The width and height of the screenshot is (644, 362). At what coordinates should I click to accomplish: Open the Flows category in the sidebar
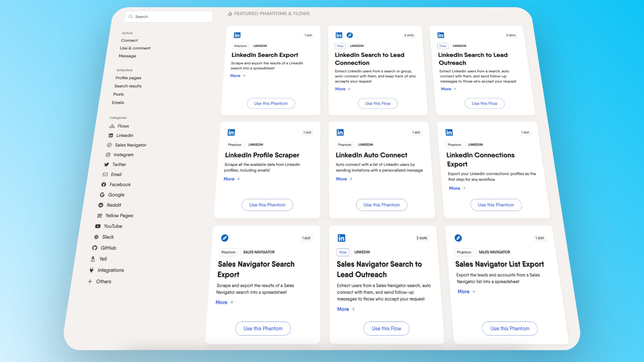[x=123, y=126]
